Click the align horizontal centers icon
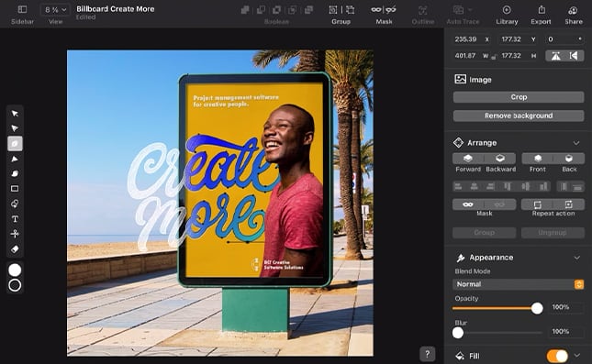Image resolution: width=592 pixels, height=364 pixels. tap(475, 186)
